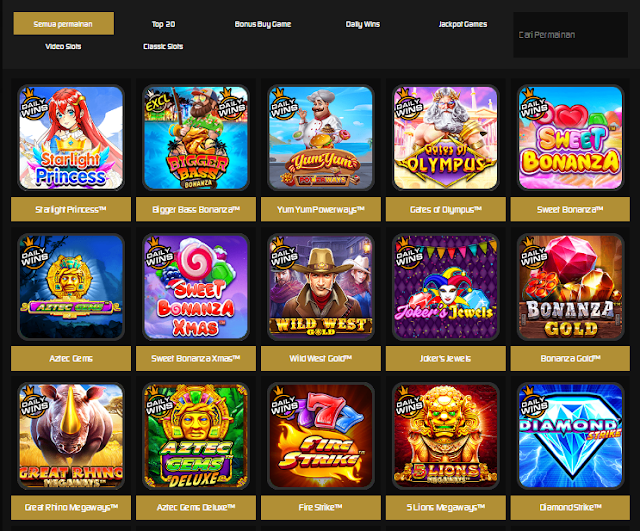Open the Joker's Jewels game icon
Image resolution: width=640 pixels, height=531 pixels.
446,287
